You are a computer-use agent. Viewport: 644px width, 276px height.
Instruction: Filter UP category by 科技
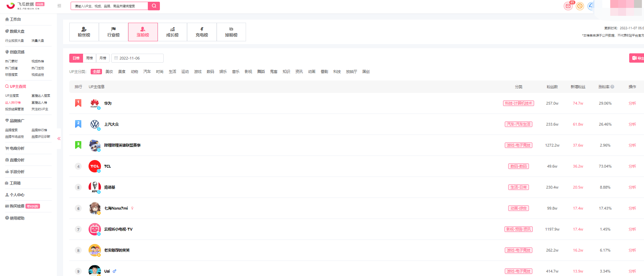(x=337, y=72)
